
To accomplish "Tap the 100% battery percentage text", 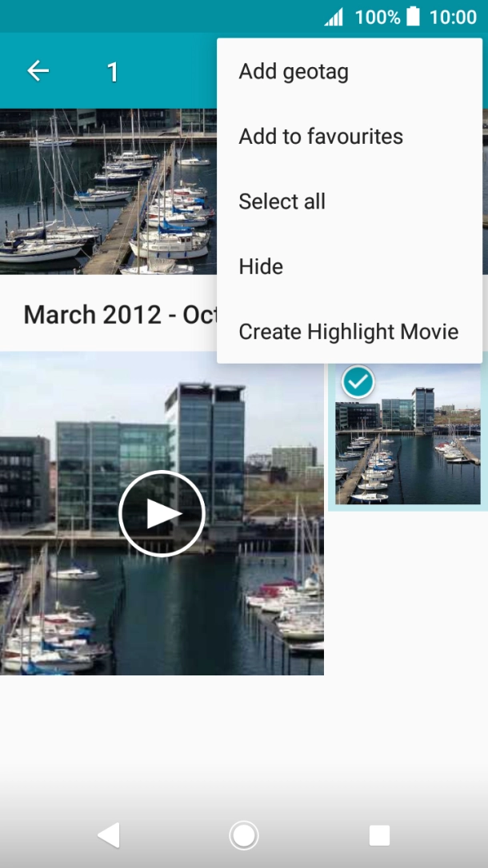I will (377, 17).
